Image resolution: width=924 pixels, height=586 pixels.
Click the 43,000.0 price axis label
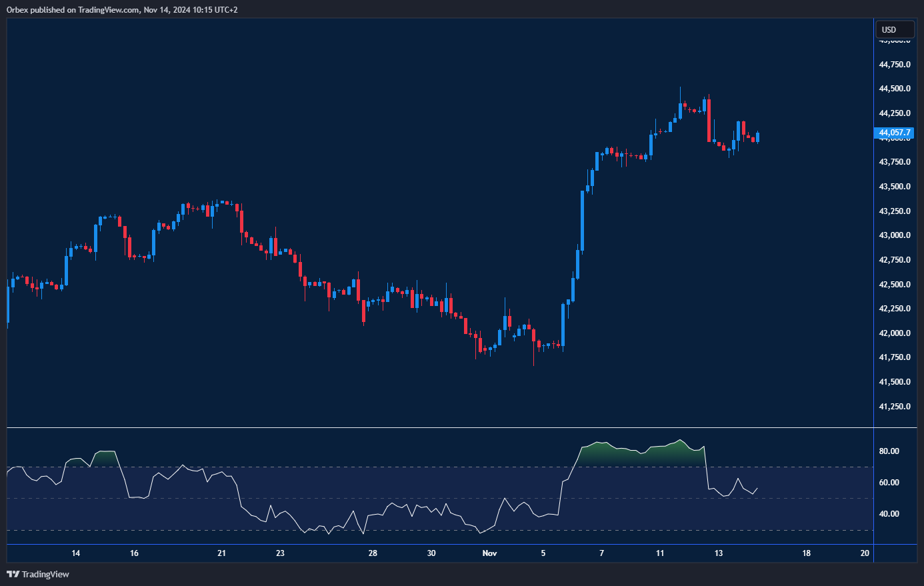894,235
